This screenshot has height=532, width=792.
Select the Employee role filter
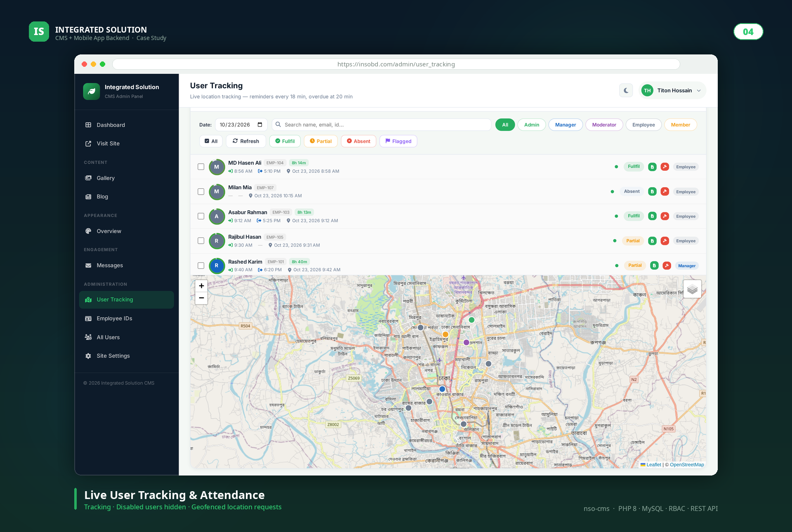click(643, 125)
